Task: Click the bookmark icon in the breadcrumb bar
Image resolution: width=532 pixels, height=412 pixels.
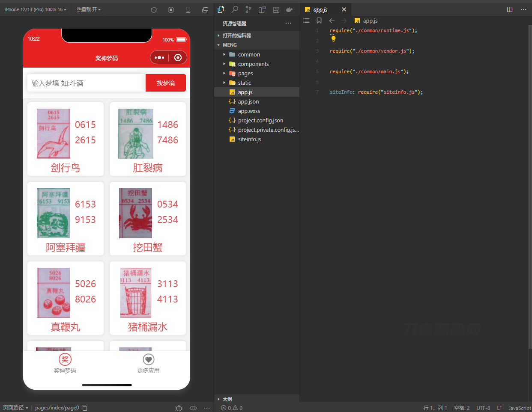Action: pyautogui.click(x=319, y=21)
